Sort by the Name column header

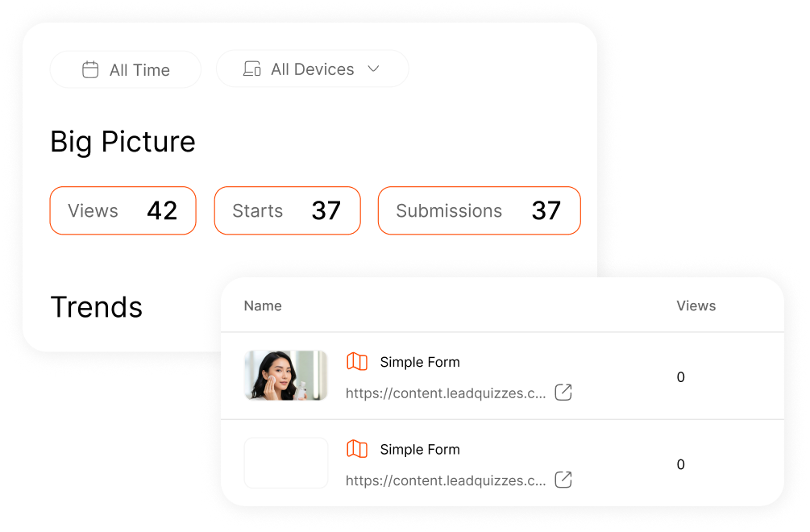(263, 306)
